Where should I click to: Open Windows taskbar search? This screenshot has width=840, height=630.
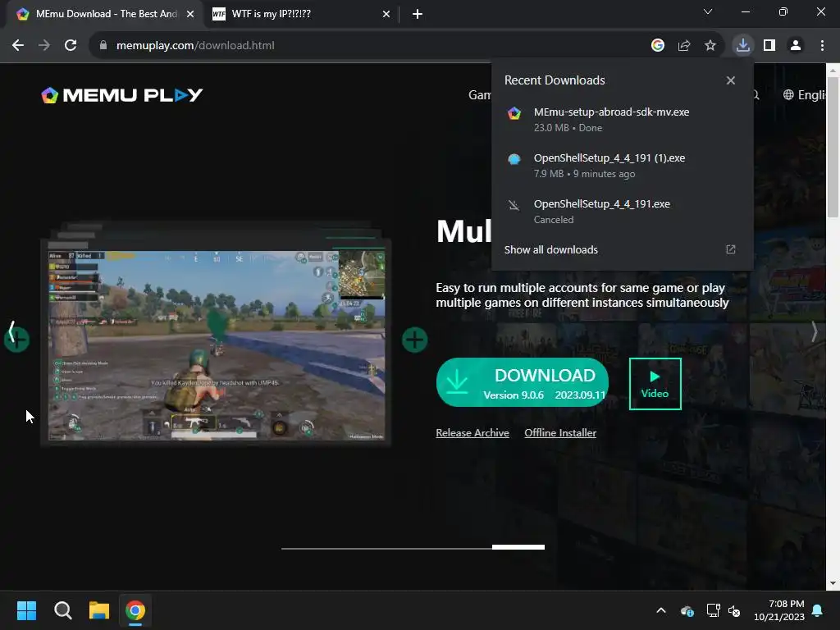(x=62, y=610)
